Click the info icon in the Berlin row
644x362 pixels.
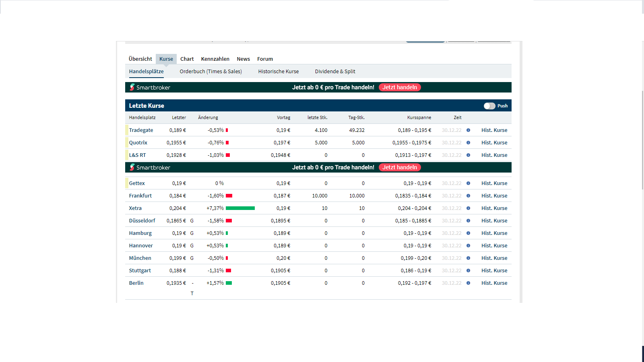pos(468,283)
